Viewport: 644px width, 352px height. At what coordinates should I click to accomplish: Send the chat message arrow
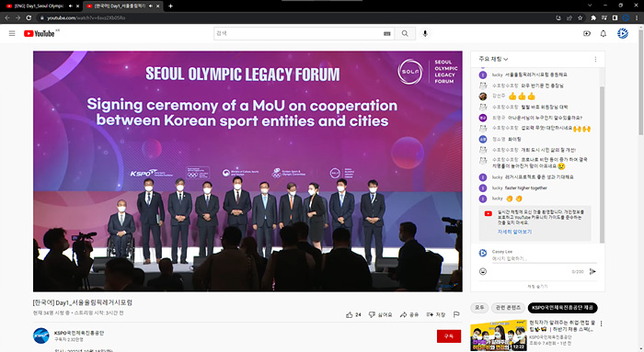pyautogui.click(x=592, y=271)
